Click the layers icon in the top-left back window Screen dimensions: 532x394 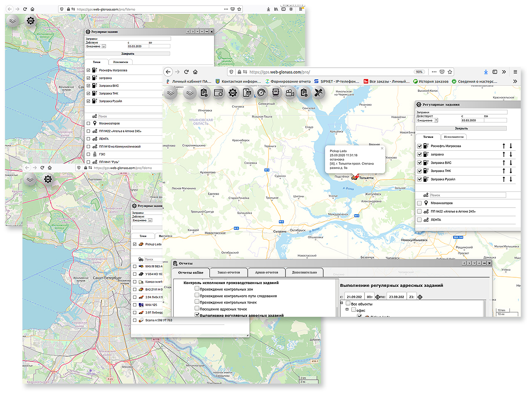[x=12, y=20]
